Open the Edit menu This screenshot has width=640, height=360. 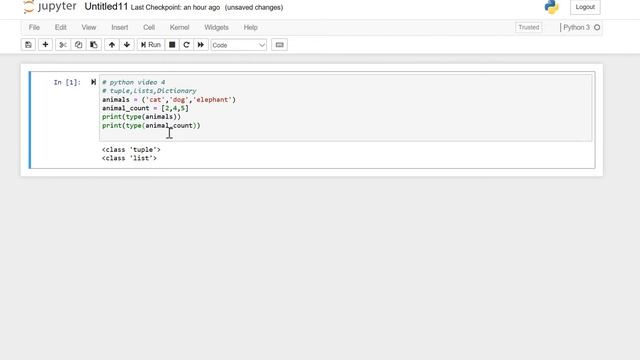[60, 27]
